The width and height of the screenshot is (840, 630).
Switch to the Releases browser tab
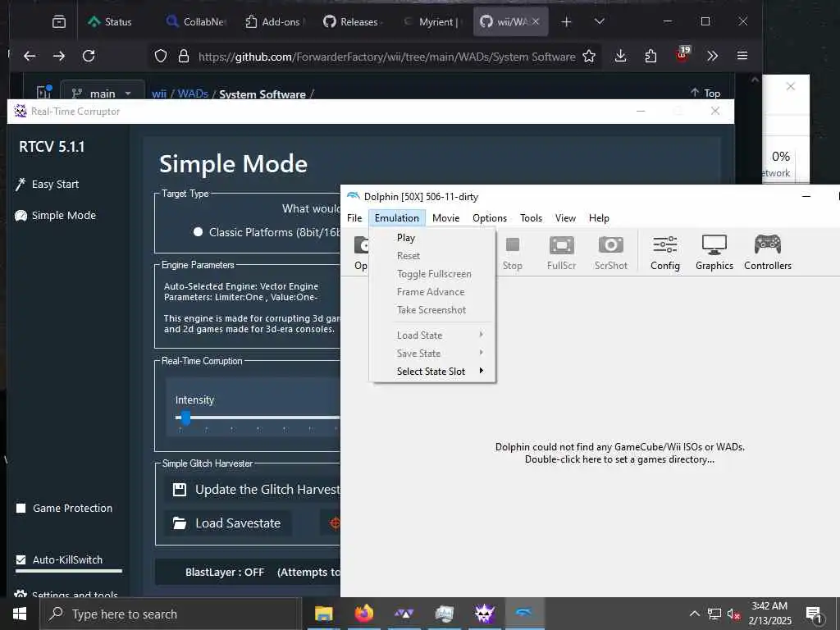[354, 22]
